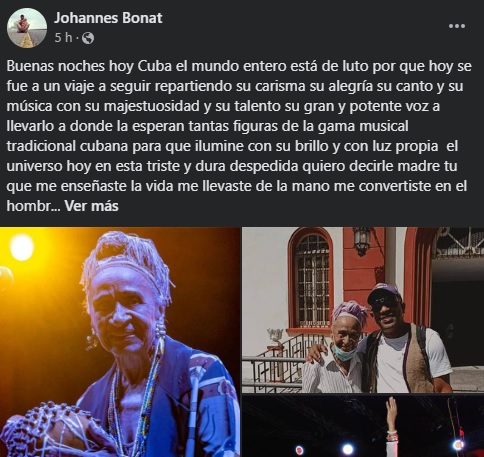Click the post text paragraph

coord(239,136)
